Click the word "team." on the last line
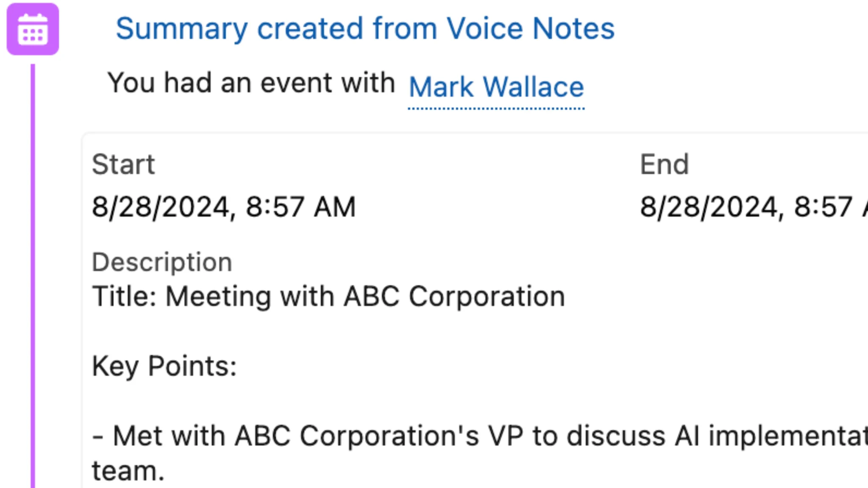The height and width of the screenshot is (488, 868). point(128,471)
